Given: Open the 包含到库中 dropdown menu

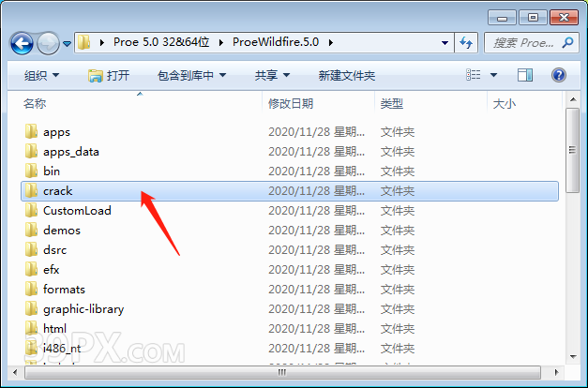Looking at the screenshot, I should pos(191,75).
